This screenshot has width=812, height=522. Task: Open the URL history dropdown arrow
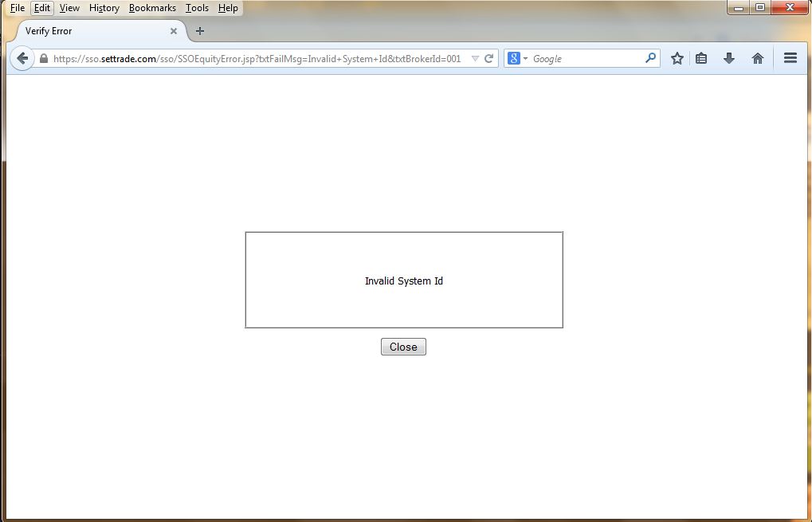[475, 58]
